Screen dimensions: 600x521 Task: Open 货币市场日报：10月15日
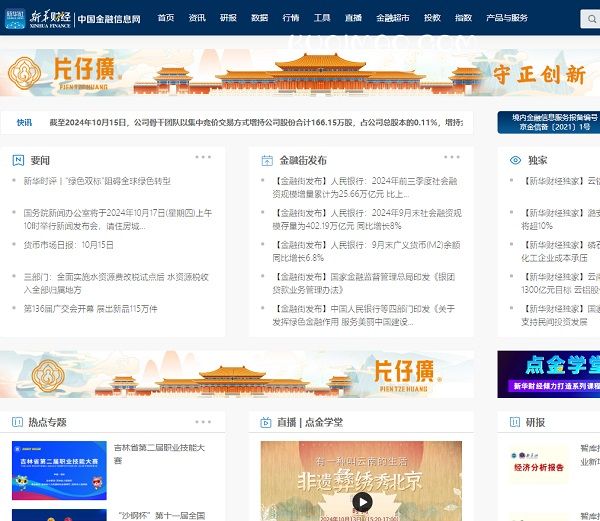(x=68, y=245)
